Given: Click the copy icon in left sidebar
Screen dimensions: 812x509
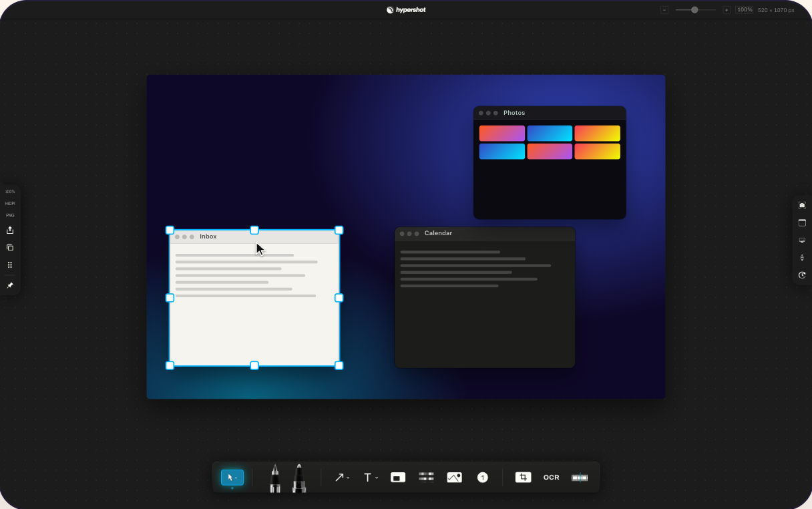Looking at the screenshot, I should [x=10, y=248].
